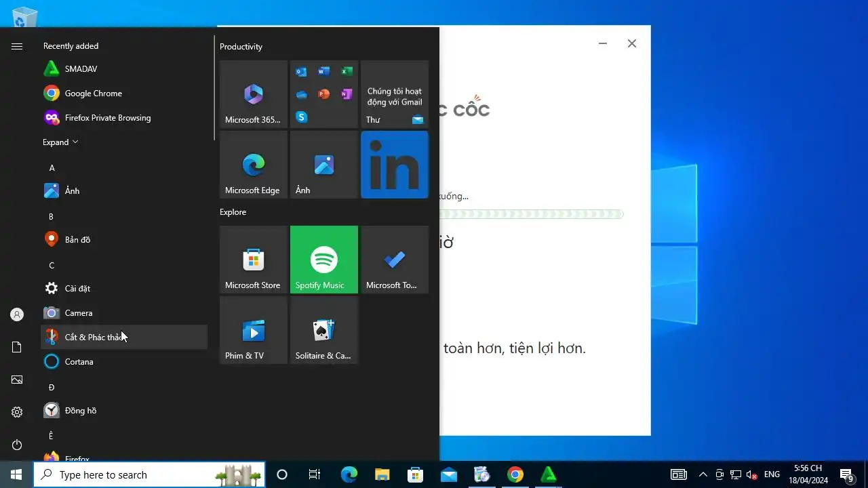Viewport: 868px width, 488px height.
Task: Open the Ảnh app in the apps list
Action: click(x=124, y=191)
